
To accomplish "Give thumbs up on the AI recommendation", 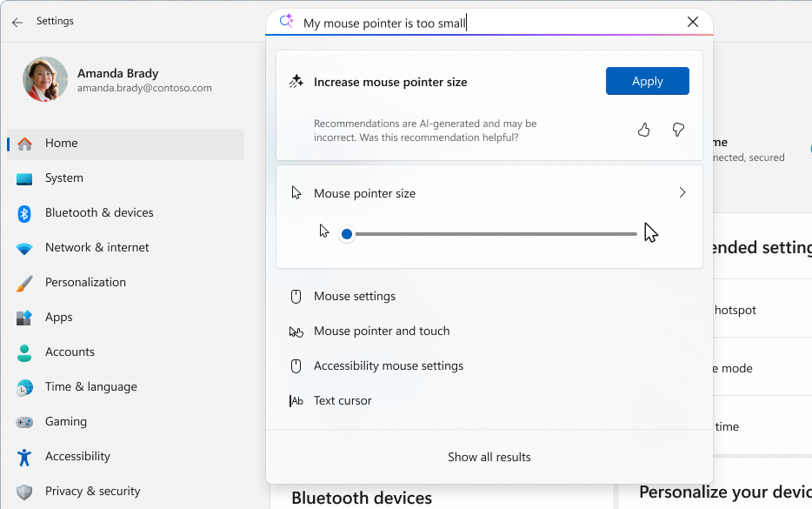I will 643,129.
